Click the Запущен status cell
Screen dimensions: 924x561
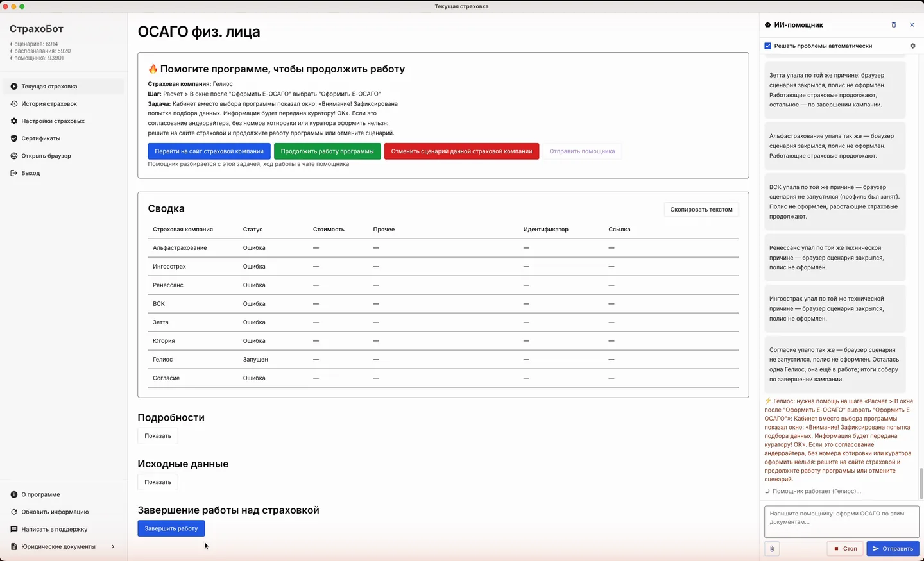point(255,360)
